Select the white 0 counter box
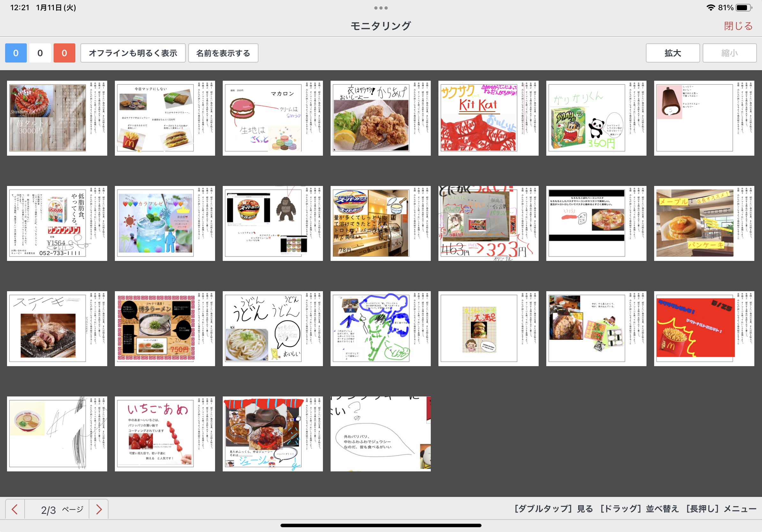The height and width of the screenshot is (532, 762). pos(40,53)
